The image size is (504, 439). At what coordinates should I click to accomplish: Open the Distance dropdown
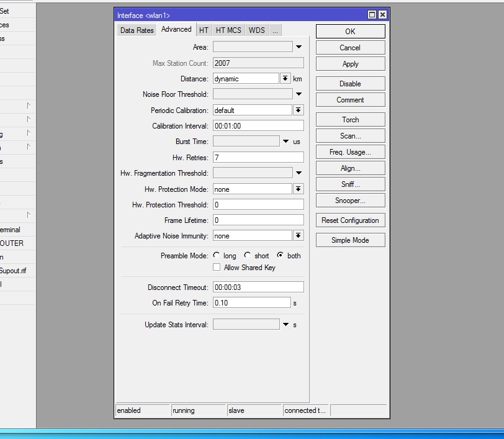click(x=285, y=79)
